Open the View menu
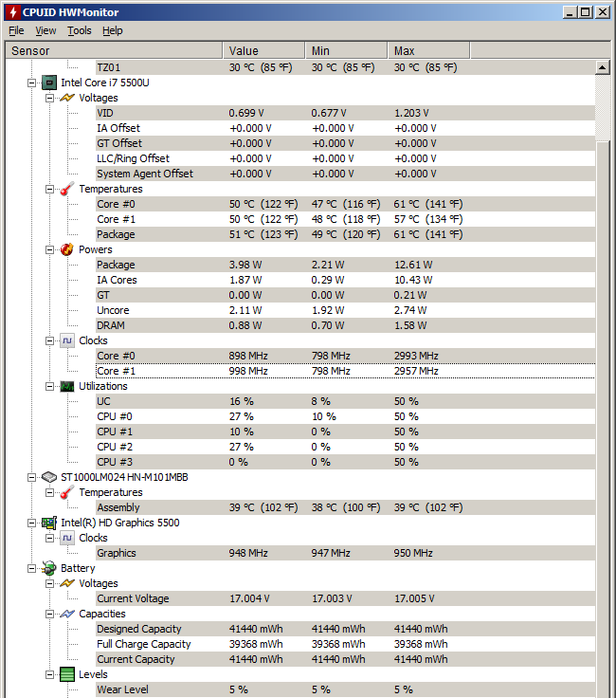Viewport: 616px width, 698px height. [x=45, y=30]
